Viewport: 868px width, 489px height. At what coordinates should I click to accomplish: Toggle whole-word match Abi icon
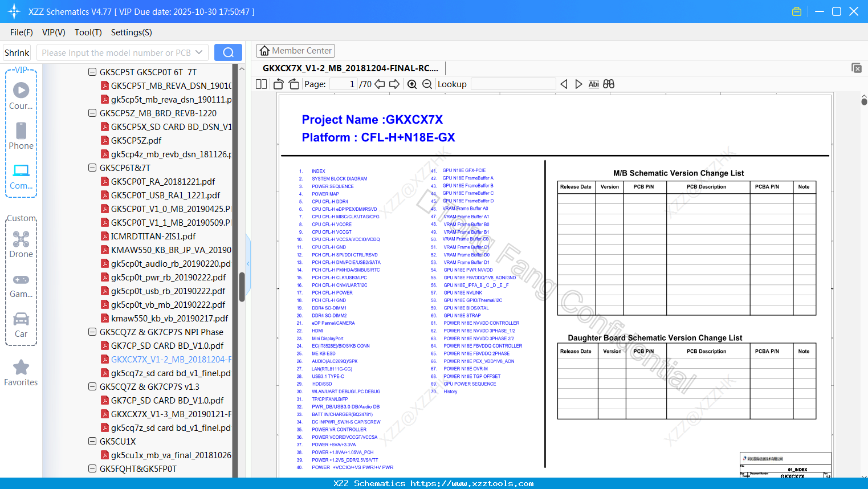pos(593,84)
